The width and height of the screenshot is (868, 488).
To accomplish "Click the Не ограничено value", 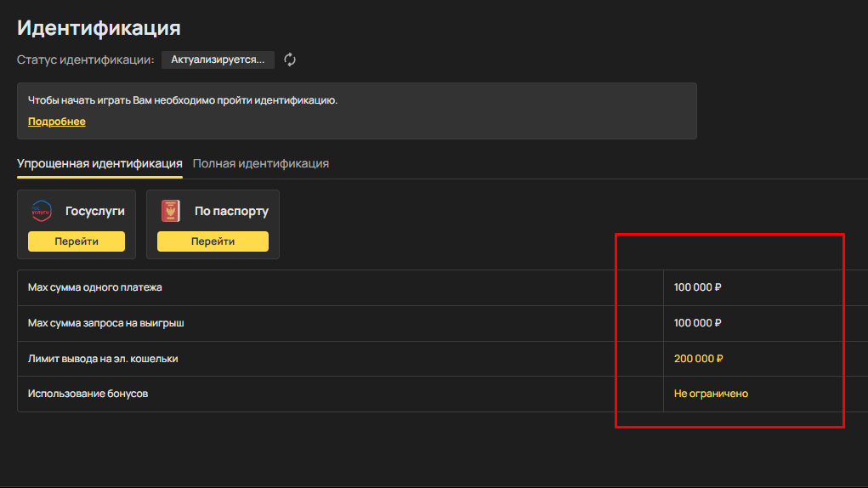I will click(x=711, y=394).
